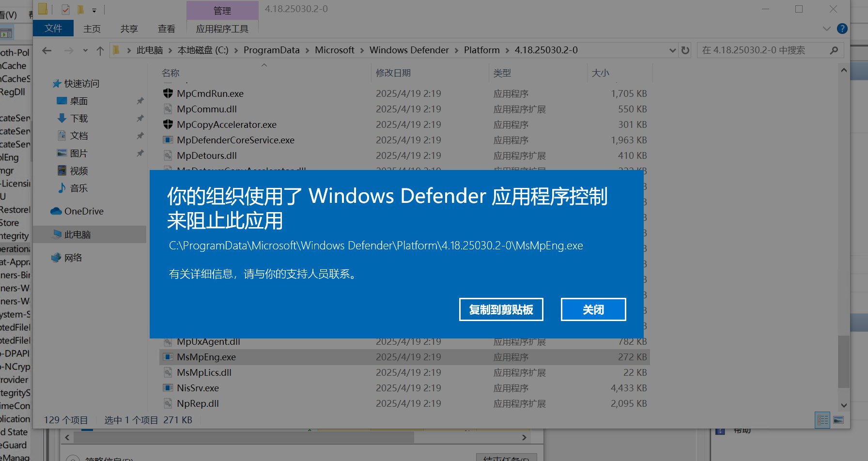Click the MpDefenderCoreService.exe file icon
This screenshot has height=461, width=868.
tap(168, 140)
